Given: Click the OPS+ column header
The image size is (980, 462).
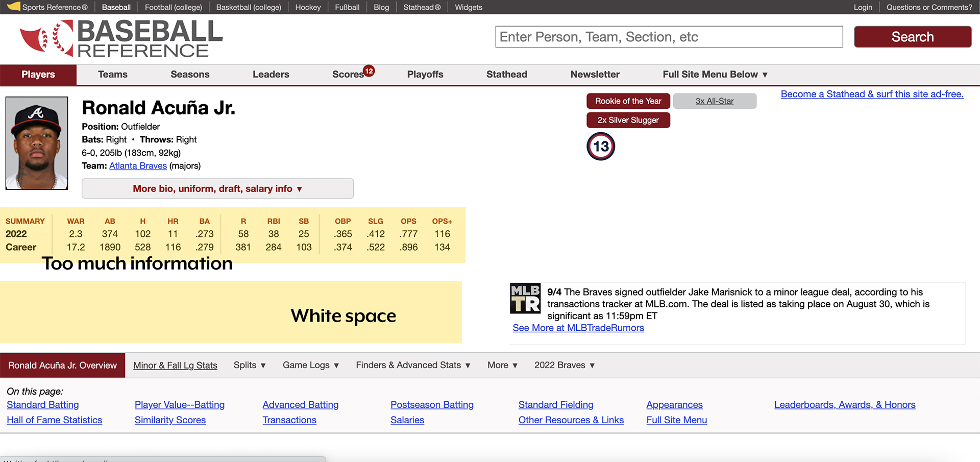Looking at the screenshot, I should pos(442,221).
